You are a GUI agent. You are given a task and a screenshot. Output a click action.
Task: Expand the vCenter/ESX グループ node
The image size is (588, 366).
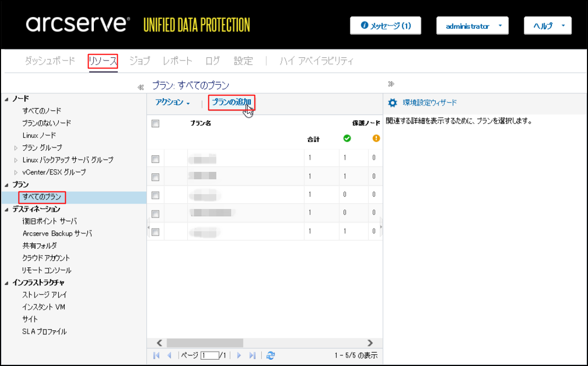click(x=16, y=173)
